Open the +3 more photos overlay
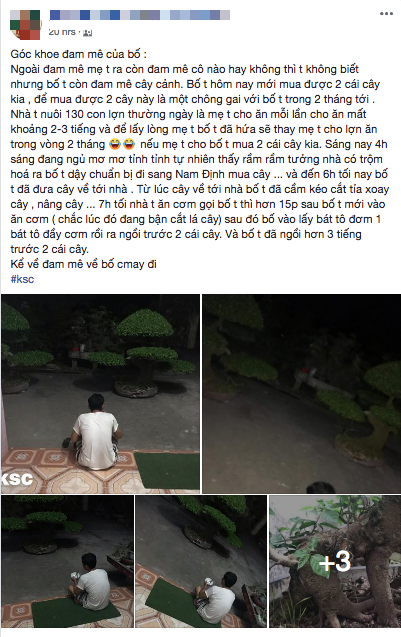This screenshot has height=637, width=401. [x=335, y=562]
